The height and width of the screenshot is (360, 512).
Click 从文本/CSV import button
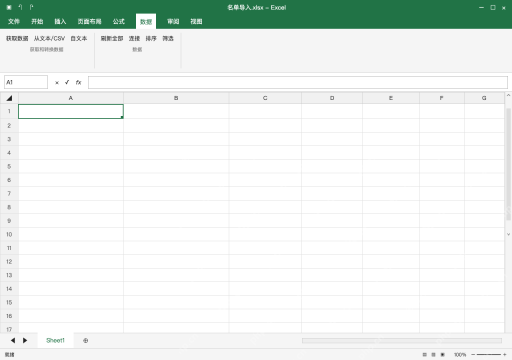coord(49,38)
